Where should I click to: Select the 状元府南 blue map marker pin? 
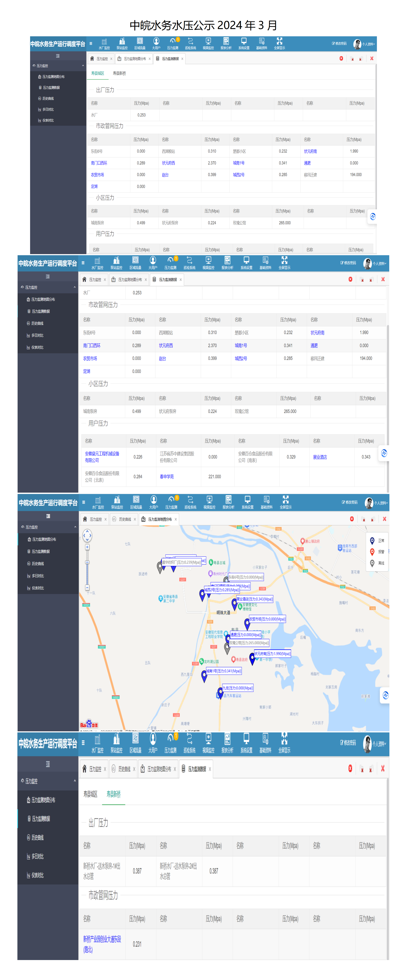[x=252, y=659]
